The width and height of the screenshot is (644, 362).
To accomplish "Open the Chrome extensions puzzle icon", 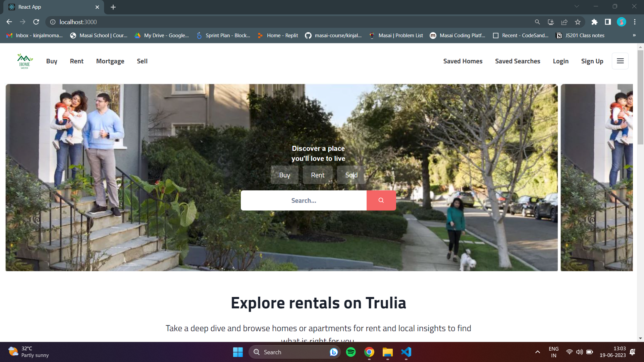I will pos(594,22).
